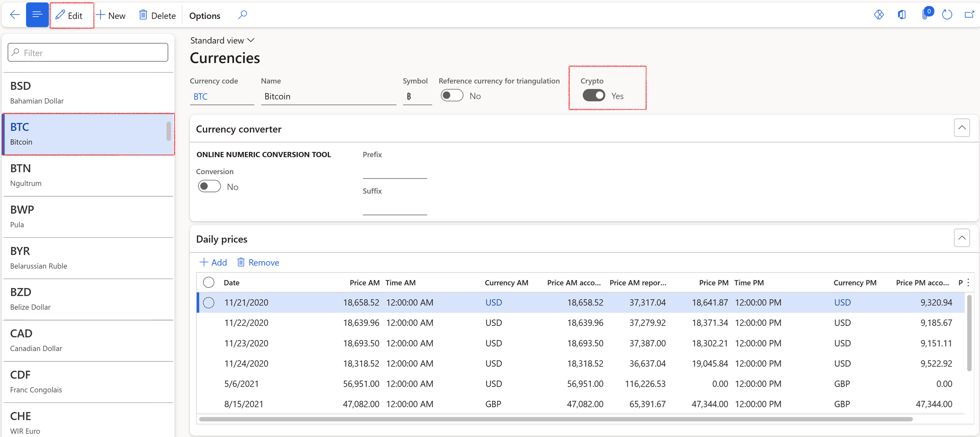Image resolution: width=980 pixels, height=437 pixels.
Task: Enable the Conversion toggle
Action: coord(209,186)
